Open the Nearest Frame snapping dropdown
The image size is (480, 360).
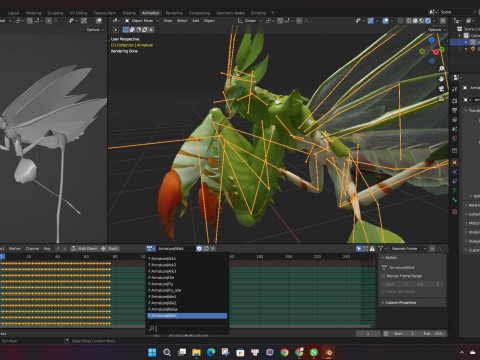click(x=409, y=249)
